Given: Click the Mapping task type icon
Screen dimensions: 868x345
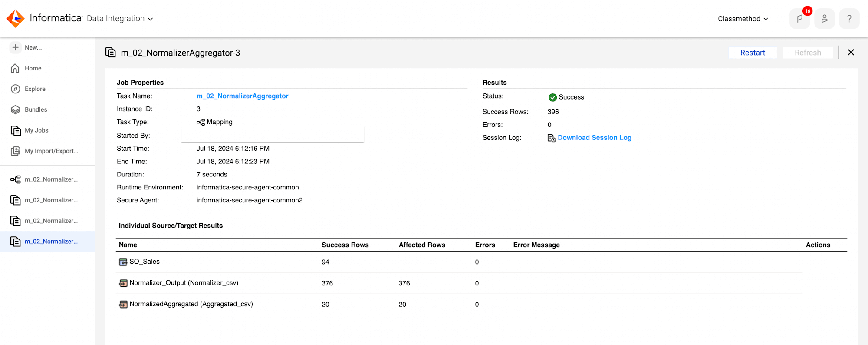Looking at the screenshot, I should pyautogui.click(x=201, y=122).
